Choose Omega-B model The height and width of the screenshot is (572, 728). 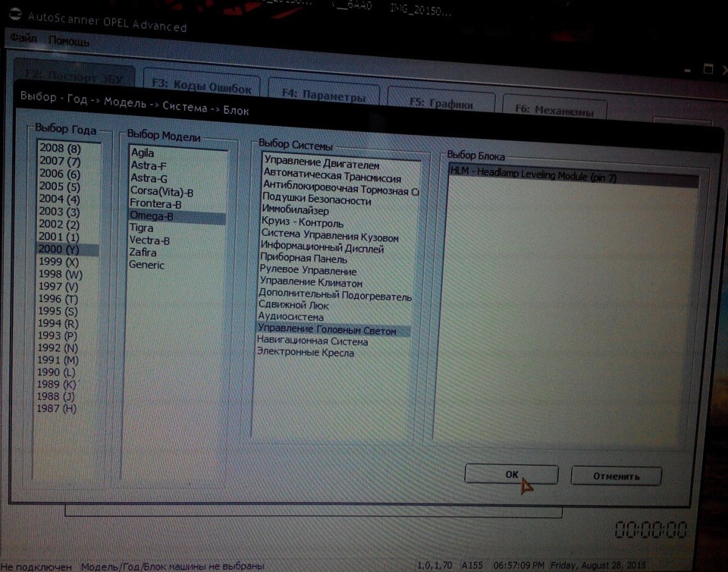coord(177,216)
